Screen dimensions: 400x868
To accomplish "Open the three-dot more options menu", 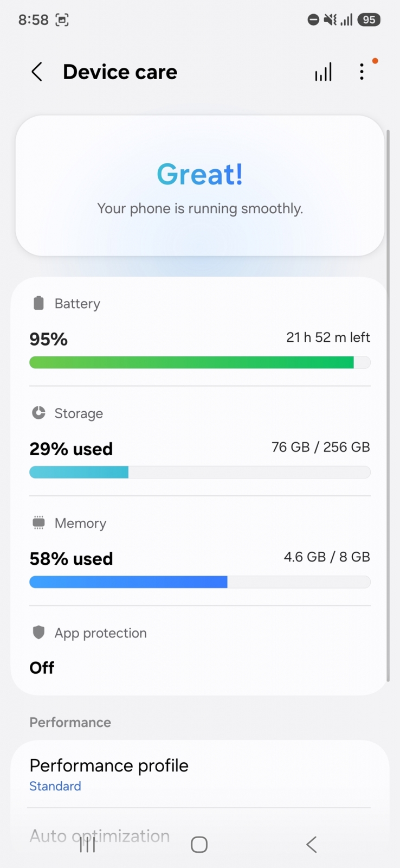I will click(x=362, y=72).
